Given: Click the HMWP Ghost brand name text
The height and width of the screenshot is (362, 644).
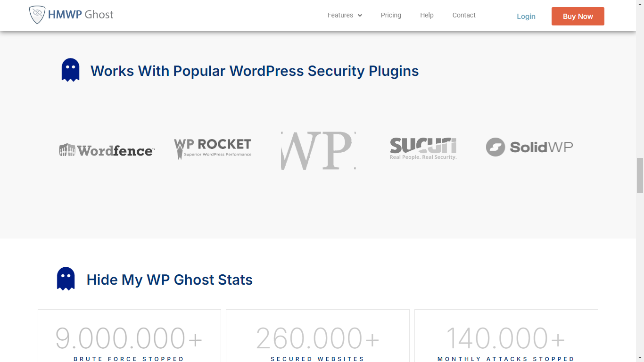Looking at the screenshot, I should (81, 15).
